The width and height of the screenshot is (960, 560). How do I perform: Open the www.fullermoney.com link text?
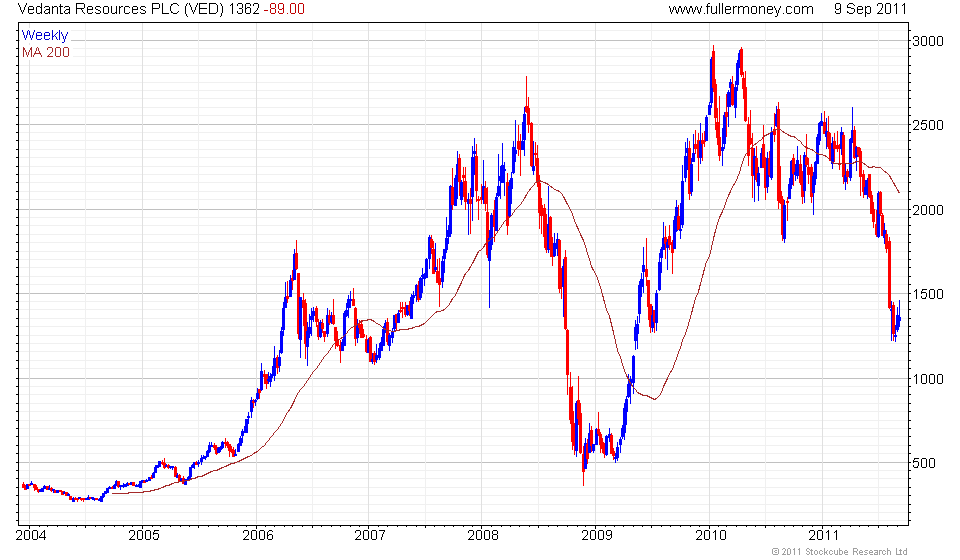741,9
